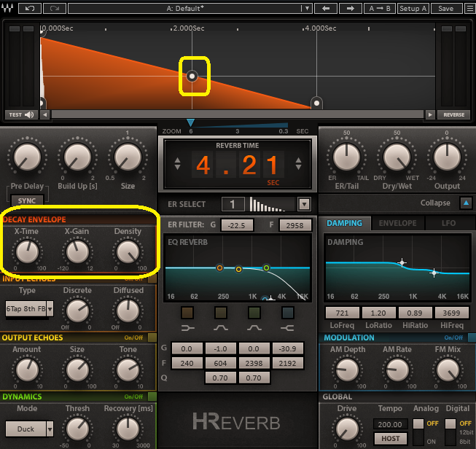Viewport: 476px width, 449px height.
Task: Toggle Output Echoes On/Off switch
Action: 152,337
